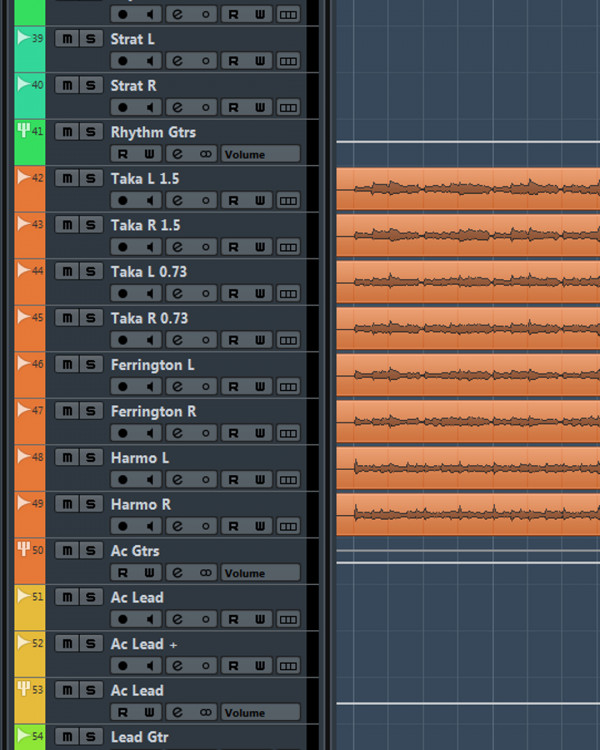Enable read automation on Ferrington R
Screen dimensions: 600x750
(233, 433)
